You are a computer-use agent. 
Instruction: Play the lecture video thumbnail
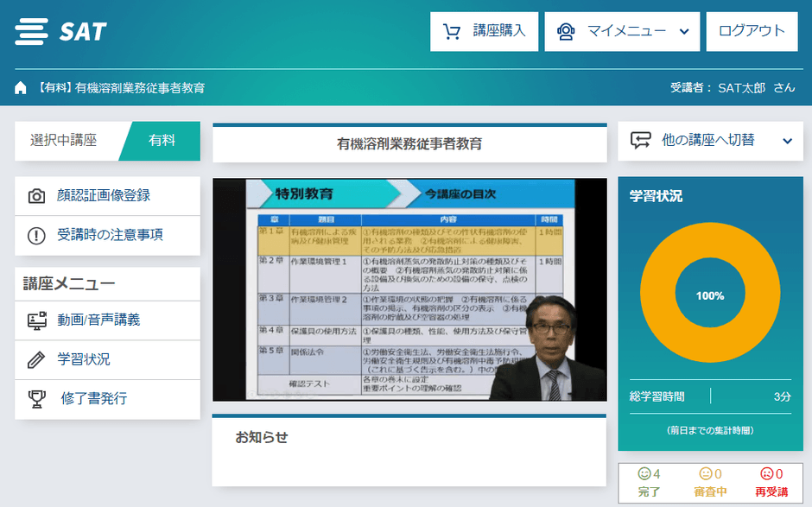pyautogui.click(x=409, y=289)
